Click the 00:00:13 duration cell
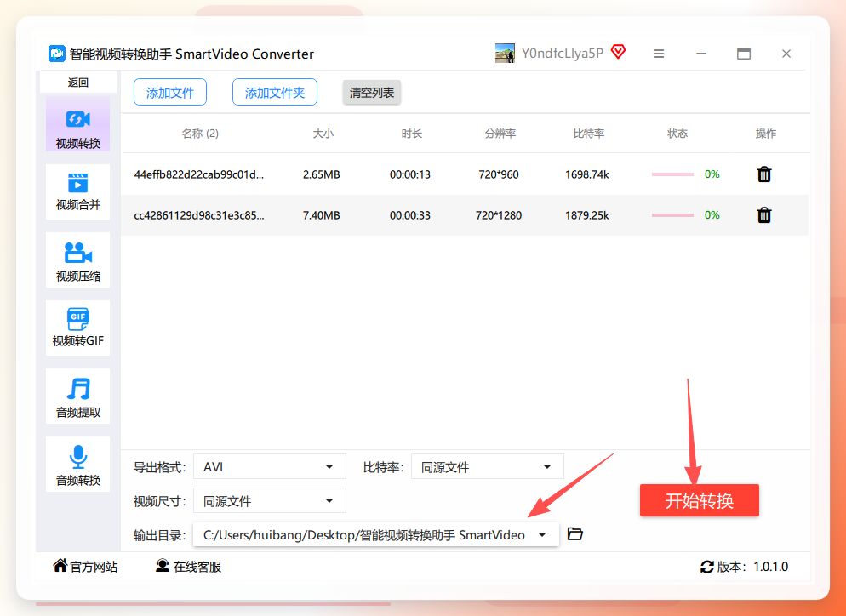Viewport: 846px width, 616px height. (410, 174)
